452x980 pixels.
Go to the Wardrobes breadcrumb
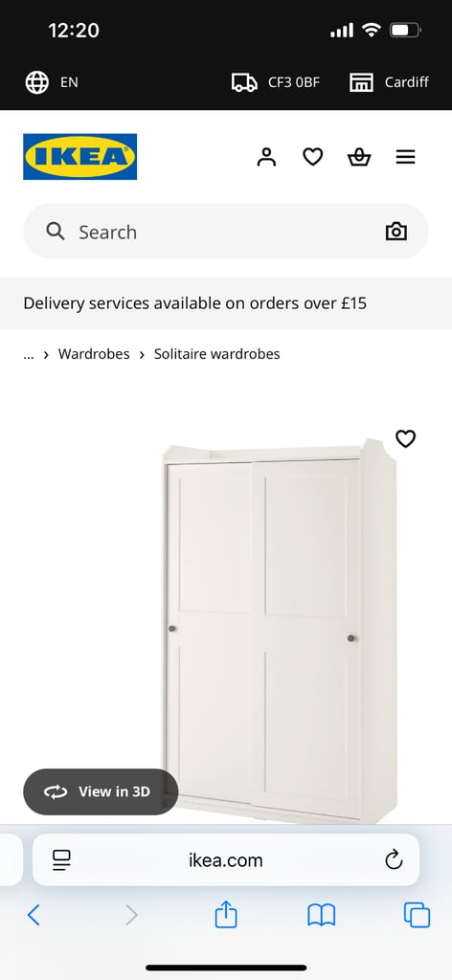tap(94, 354)
